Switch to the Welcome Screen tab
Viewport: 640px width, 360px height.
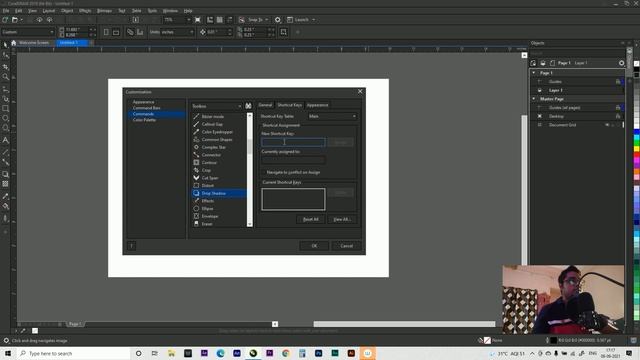[34, 42]
